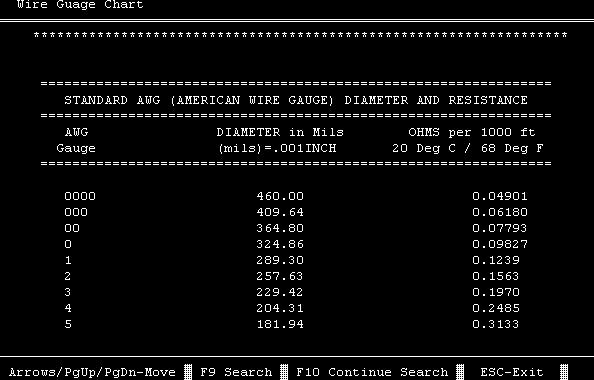Click diameter value 460.00
Viewport: 594px width, 380px height.
click(x=280, y=196)
